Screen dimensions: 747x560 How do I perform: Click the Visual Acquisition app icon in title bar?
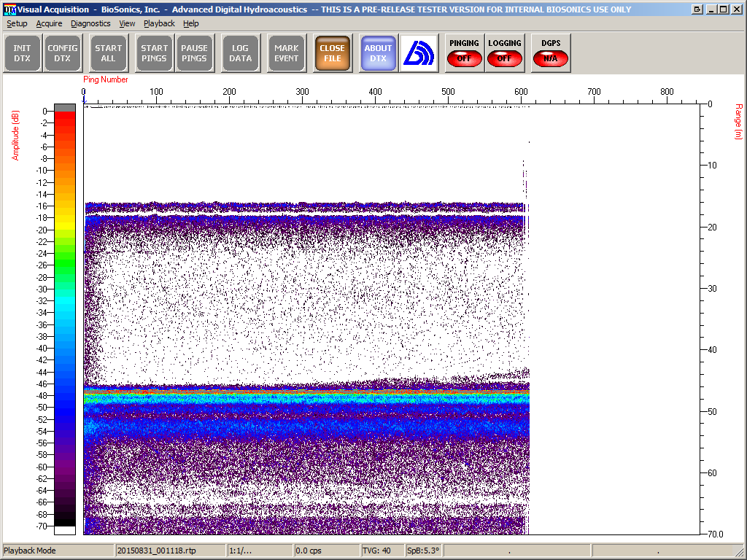[x=9, y=9]
